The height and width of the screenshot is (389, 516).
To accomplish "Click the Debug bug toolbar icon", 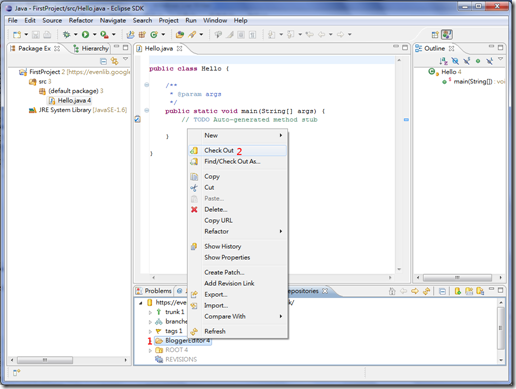I will point(67,34).
